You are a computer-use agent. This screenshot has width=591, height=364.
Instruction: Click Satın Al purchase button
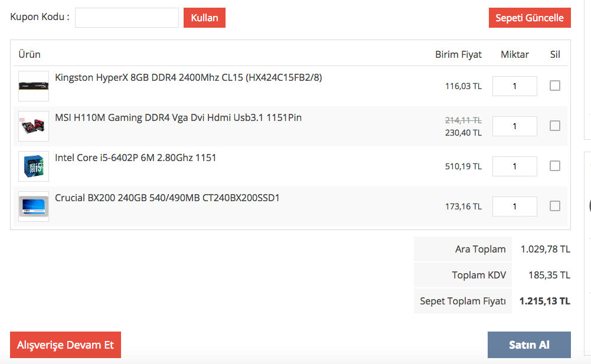coord(529,345)
